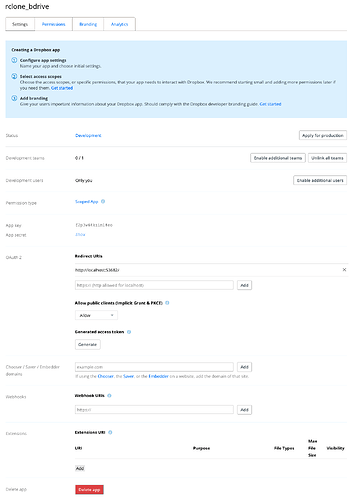Click Enable additional teams button

278,158
